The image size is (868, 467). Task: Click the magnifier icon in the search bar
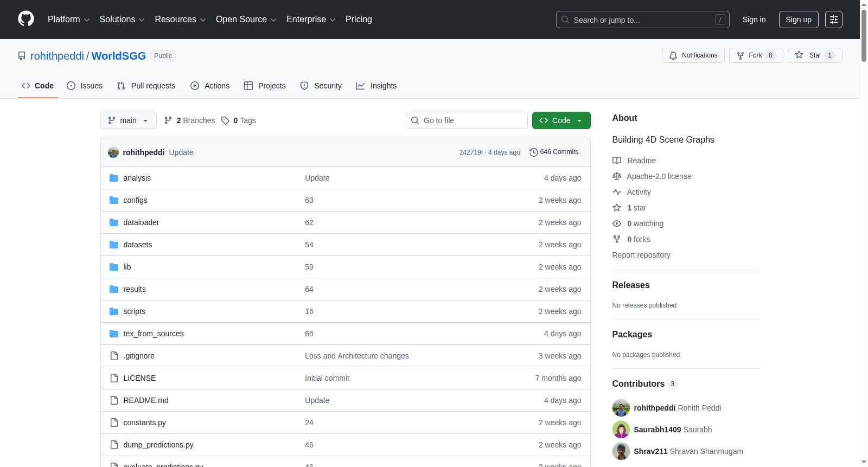(565, 20)
